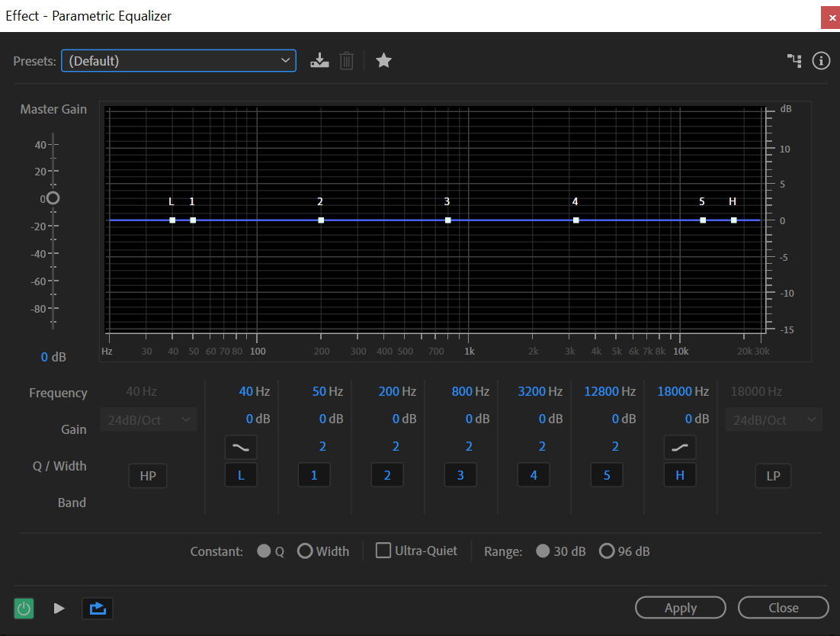Select the Constant Q radio button
The height and width of the screenshot is (636, 840).
pos(264,551)
